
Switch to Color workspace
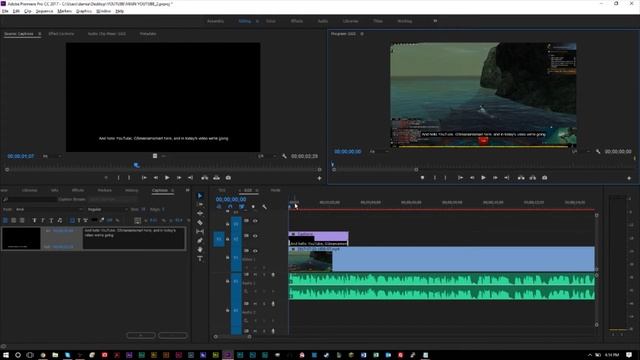pos(271,21)
